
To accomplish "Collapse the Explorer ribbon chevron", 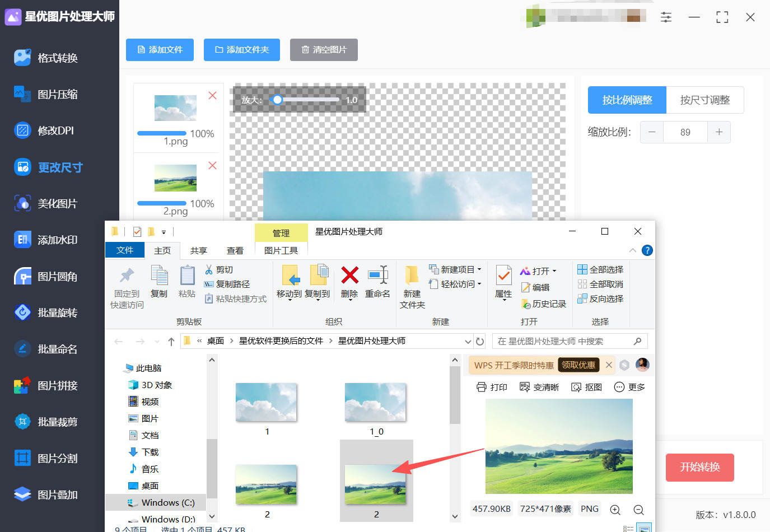I will pyautogui.click(x=632, y=250).
